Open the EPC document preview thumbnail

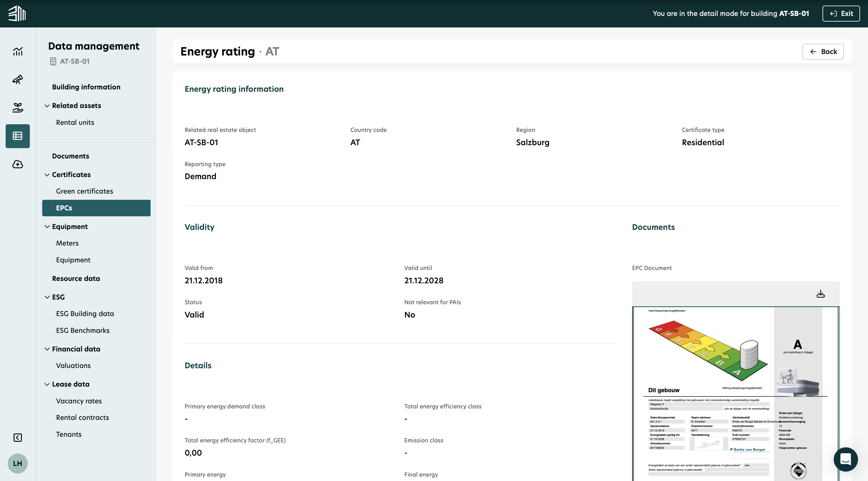tap(735, 393)
